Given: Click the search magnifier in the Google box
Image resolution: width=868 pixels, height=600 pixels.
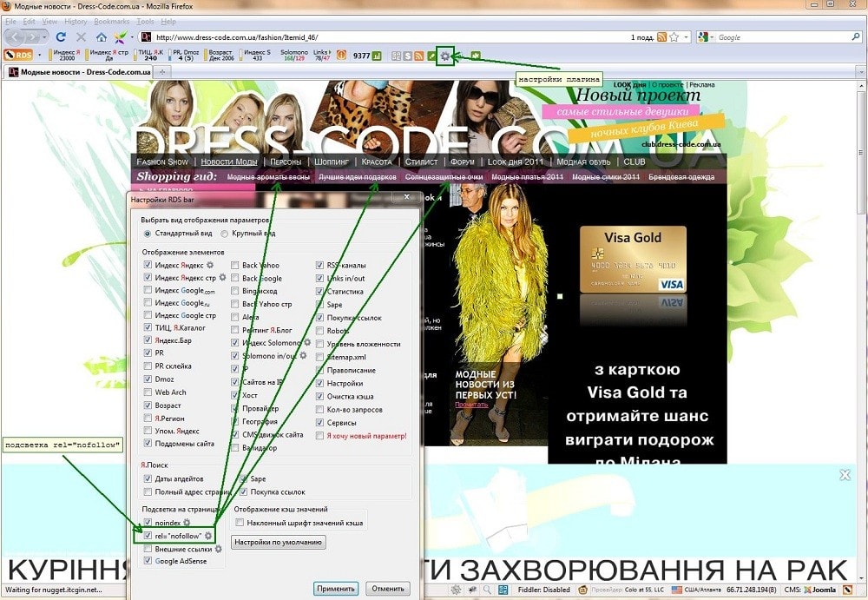Looking at the screenshot, I should click(x=856, y=37).
